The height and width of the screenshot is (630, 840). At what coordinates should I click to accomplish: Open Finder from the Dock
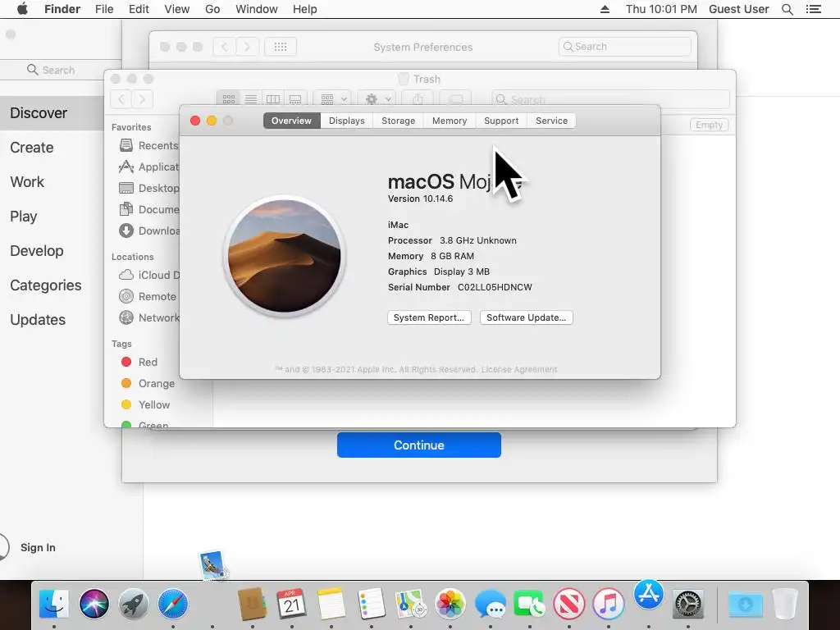[54, 604]
